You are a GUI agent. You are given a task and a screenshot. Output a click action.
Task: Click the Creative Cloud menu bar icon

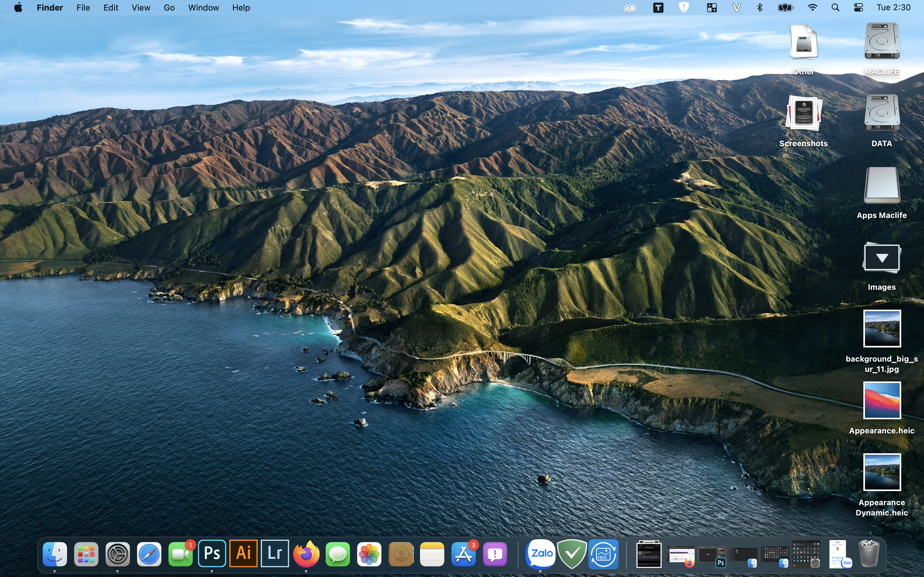(630, 7)
